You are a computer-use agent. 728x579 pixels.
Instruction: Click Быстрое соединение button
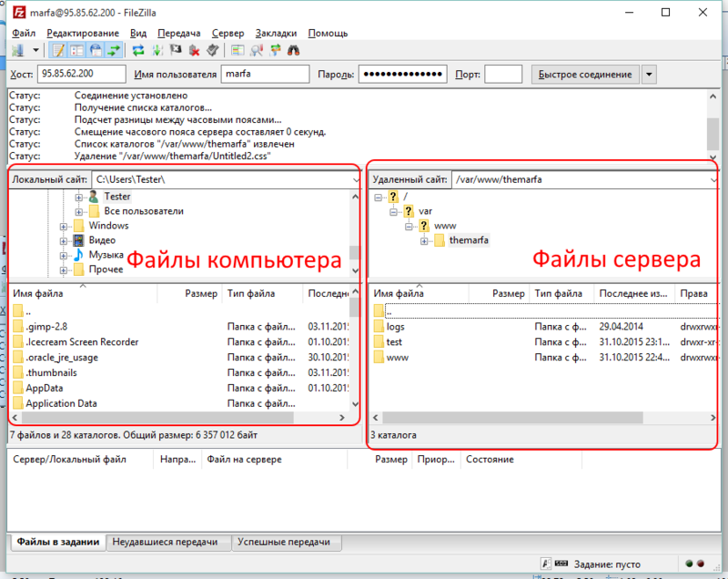coord(585,75)
